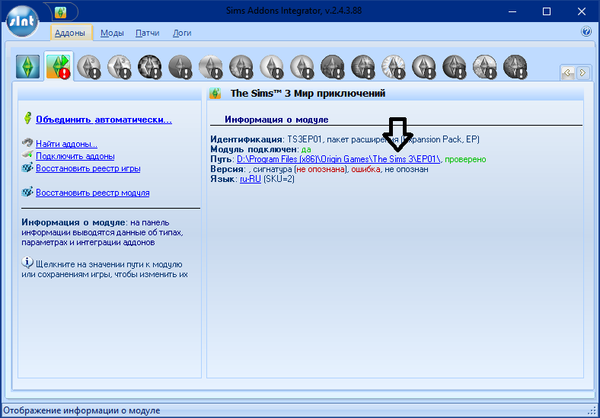Click the Восстановить реестр модуля link
The height and width of the screenshot is (418, 600).
click(x=93, y=193)
